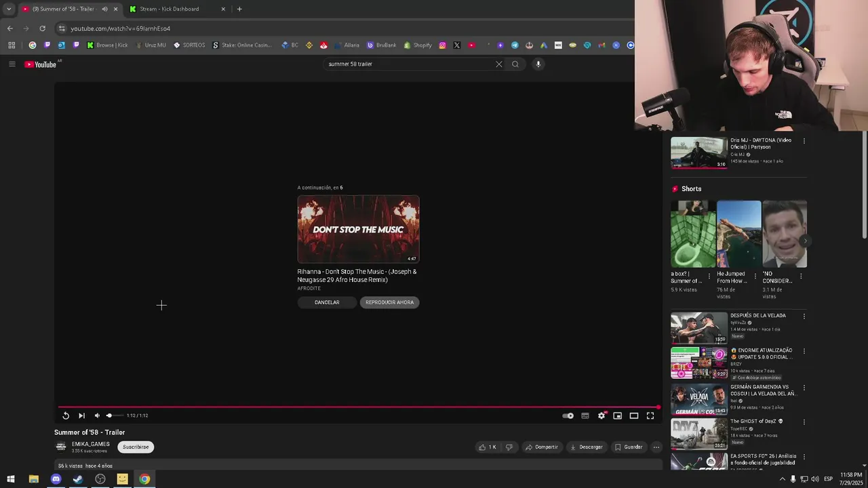Open Uruz MU bookmark
This screenshot has width=868, height=488.
pyautogui.click(x=151, y=45)
